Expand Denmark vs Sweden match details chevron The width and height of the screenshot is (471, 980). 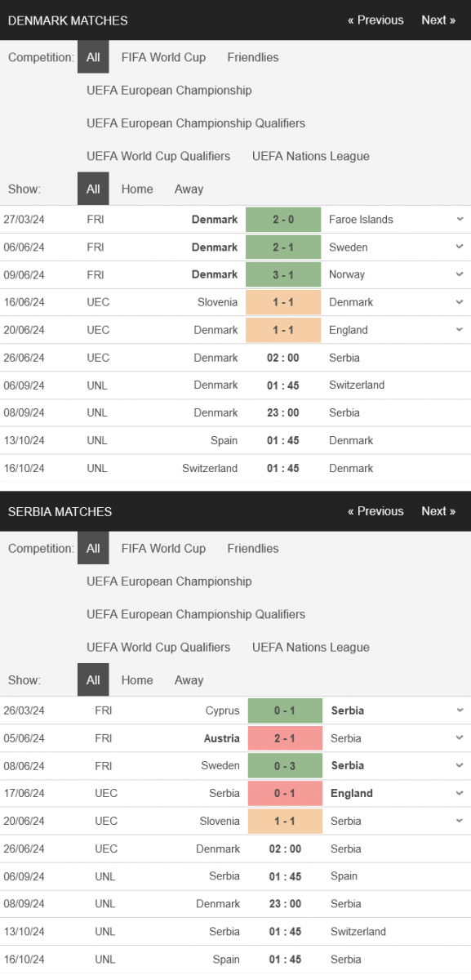[460, 247]
